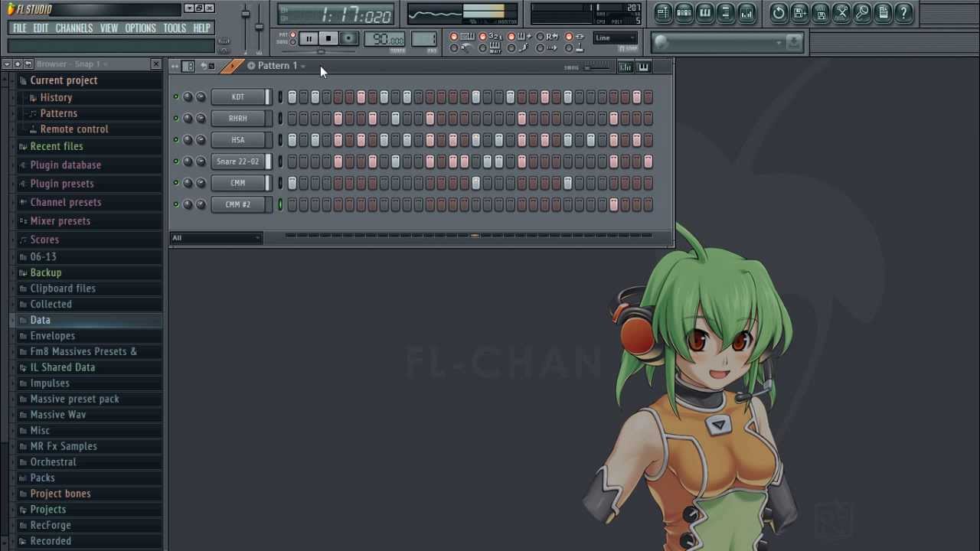Click the KDT channel name button
The width and height of the screenshot is (980, 551).
tap(238, 97)
